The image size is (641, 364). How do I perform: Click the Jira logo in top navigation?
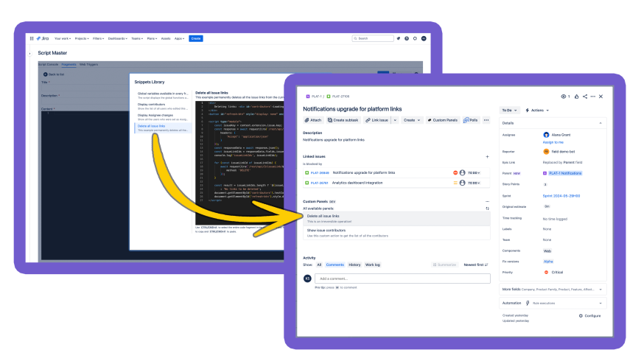(43, 38)
